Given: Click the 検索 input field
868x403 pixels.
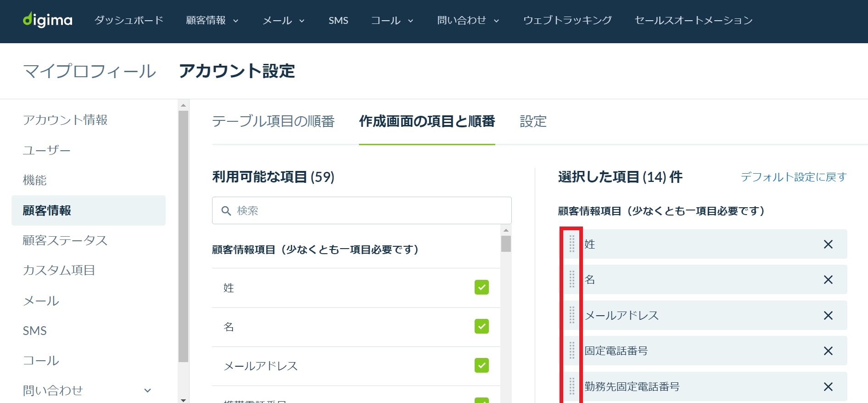Looking at the screenshot, I should coord(362,210).
